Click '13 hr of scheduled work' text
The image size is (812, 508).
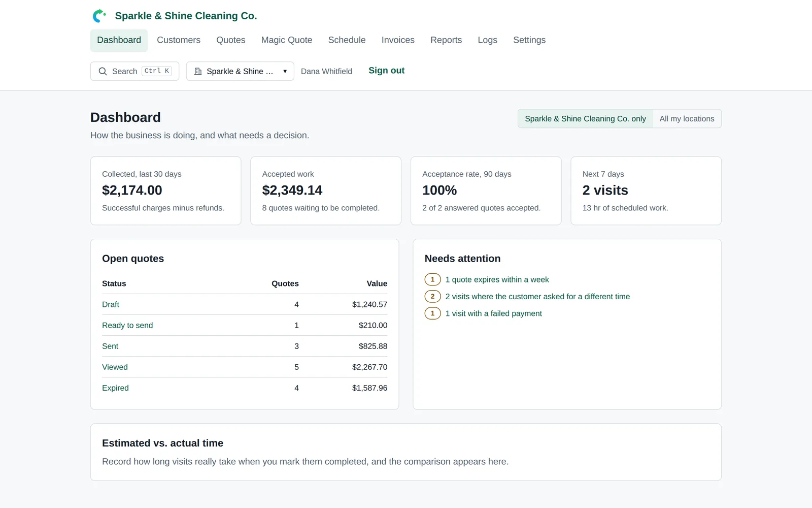click(x=625, y=208)
